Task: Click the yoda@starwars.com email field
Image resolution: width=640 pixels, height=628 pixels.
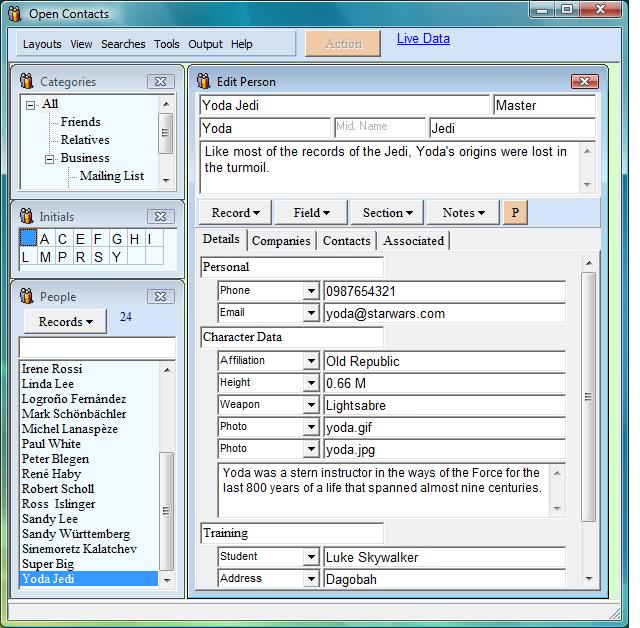Action: click(444, 313)
